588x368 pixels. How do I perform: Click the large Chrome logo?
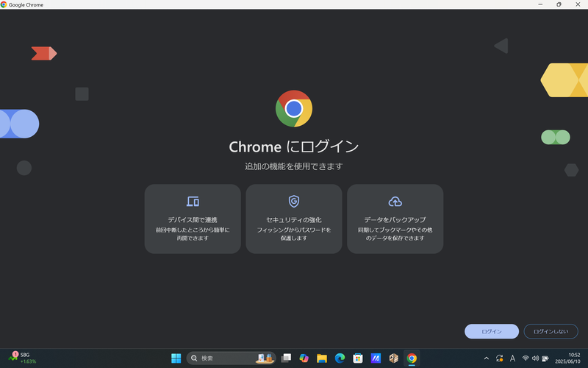[x=293, y=108]
